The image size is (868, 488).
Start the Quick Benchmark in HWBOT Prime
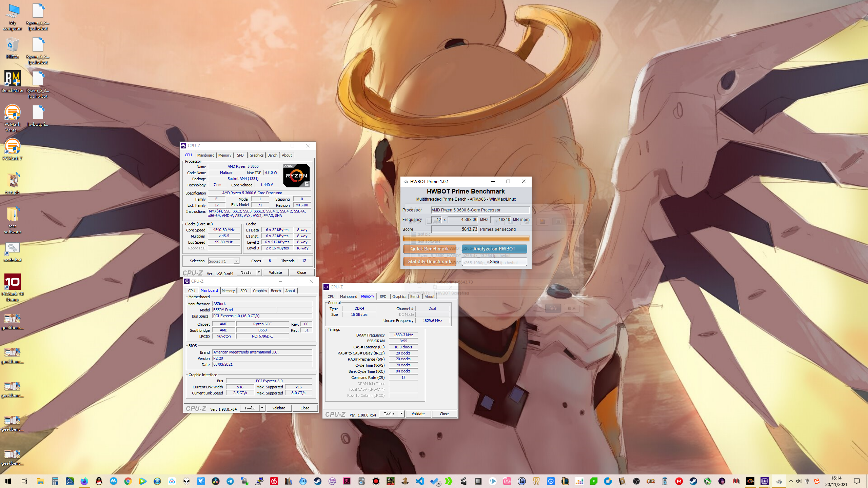pyautogui.click(x=429, y=249)
